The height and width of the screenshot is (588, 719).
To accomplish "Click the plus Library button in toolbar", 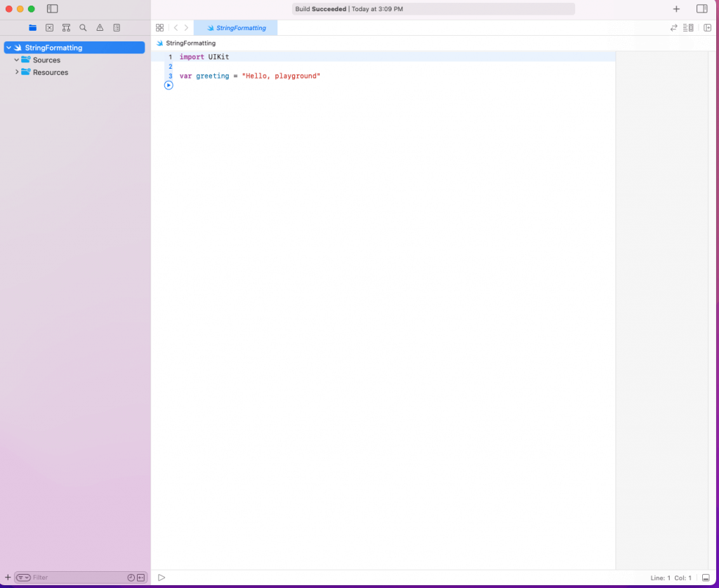I will click(x=676, y=9).
